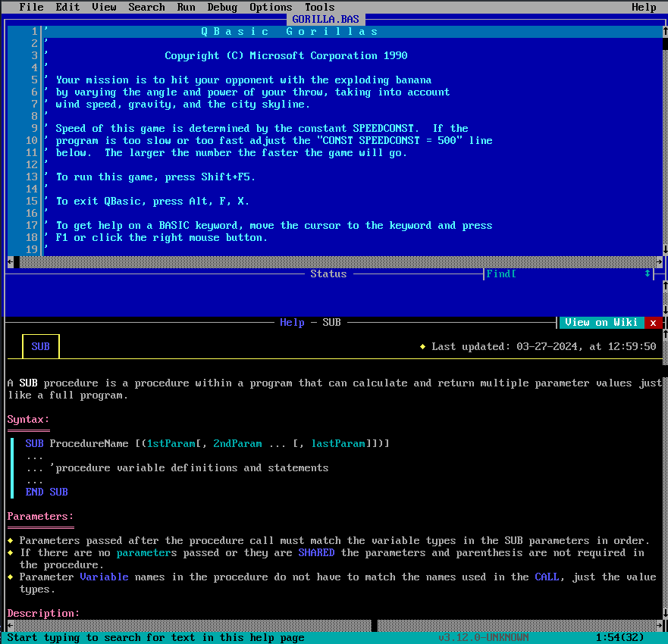Click the Status area scroll-up arrow
The width and height of the screenshot is (668, 644).
coord(665,286)
